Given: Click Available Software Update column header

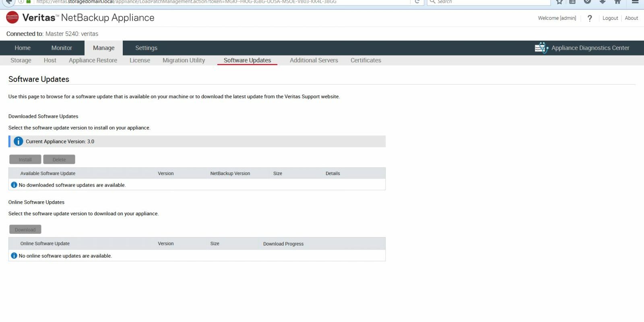Looking at the screenshot, I should click(48, 173).
